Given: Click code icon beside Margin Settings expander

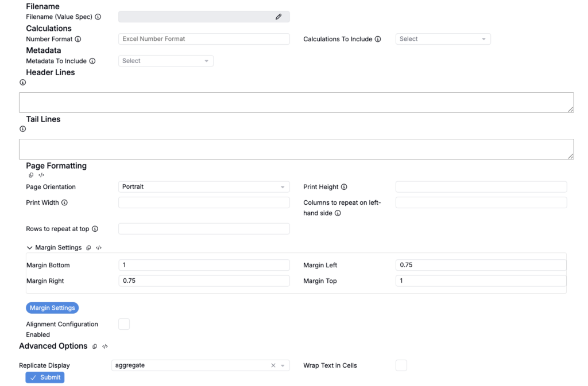Looking at the screenshot, I should coord(99,248).
